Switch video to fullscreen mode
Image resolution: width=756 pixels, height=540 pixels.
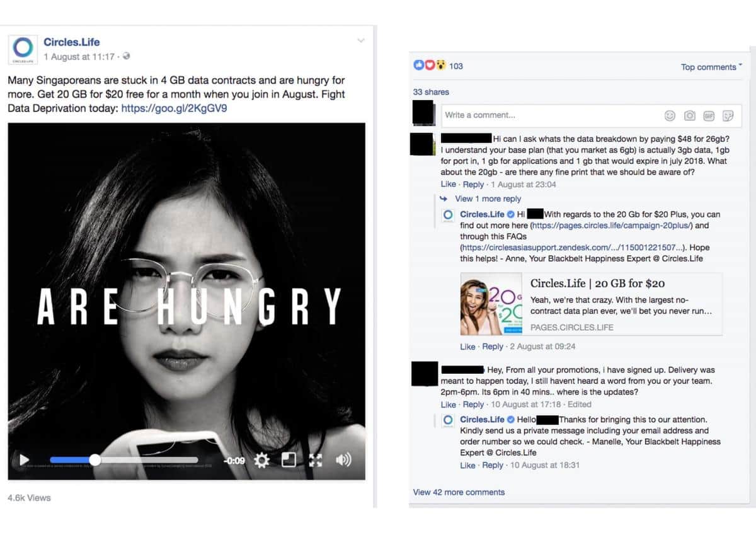(x=316, y=460)
